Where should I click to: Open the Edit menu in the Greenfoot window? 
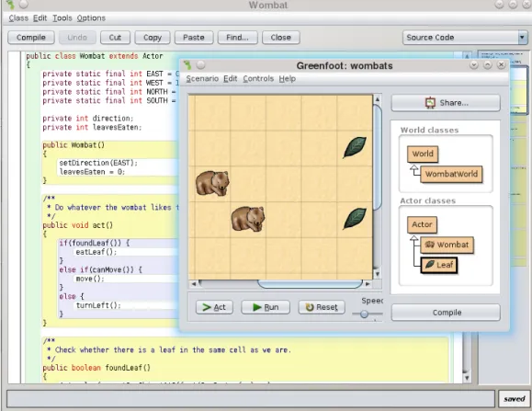coord(230,79)
